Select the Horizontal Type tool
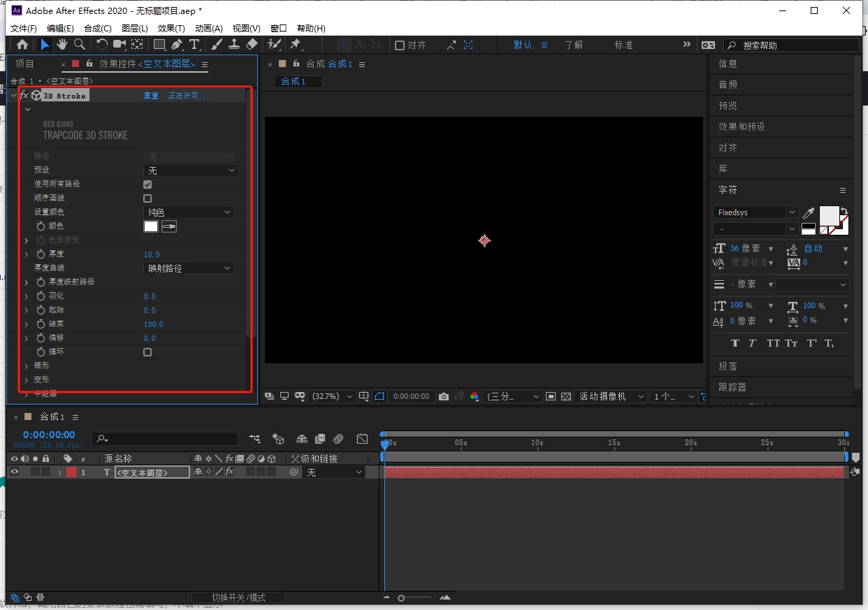Image resolution: width=868 pixels, height=610 pixels. tap(194, 45)
